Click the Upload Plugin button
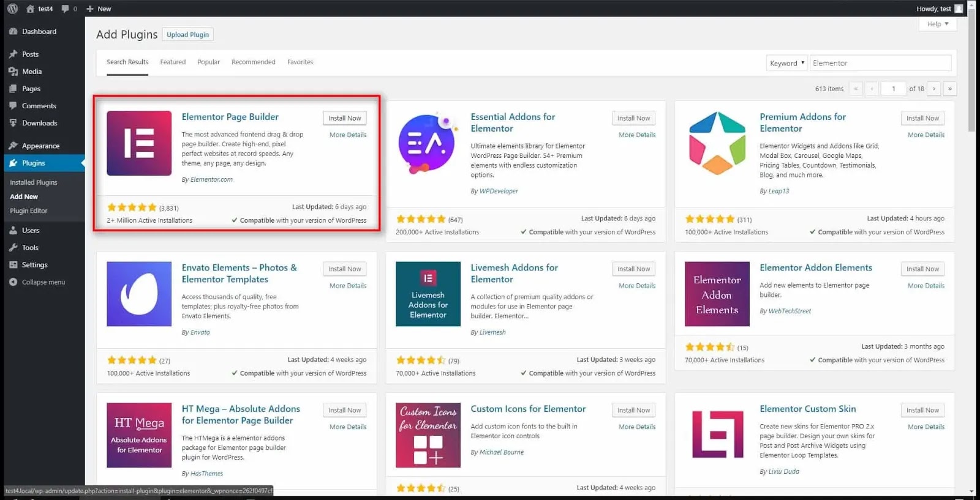Image resolution: width=980 pixels, height=500 pixels. [x=188, y=34]
